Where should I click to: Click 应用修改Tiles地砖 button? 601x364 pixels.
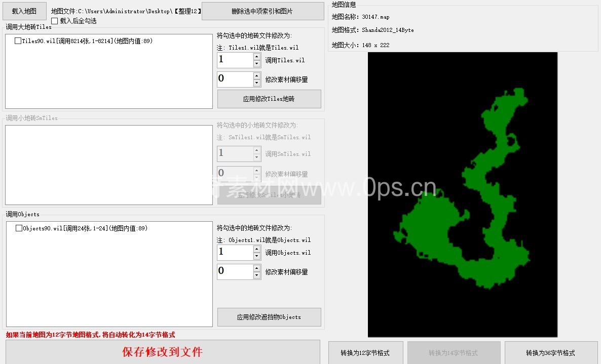pyautogui.click(x=269, y=99)
